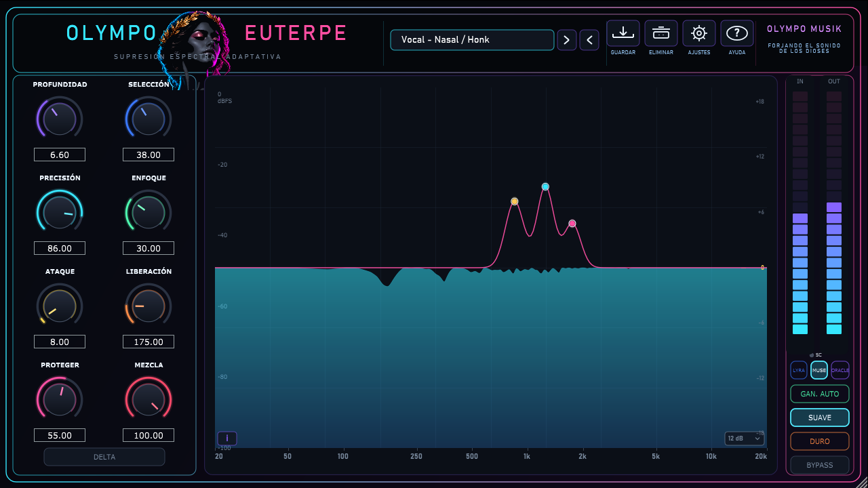Go to previous preset with left arrow

tap(589, 40)
